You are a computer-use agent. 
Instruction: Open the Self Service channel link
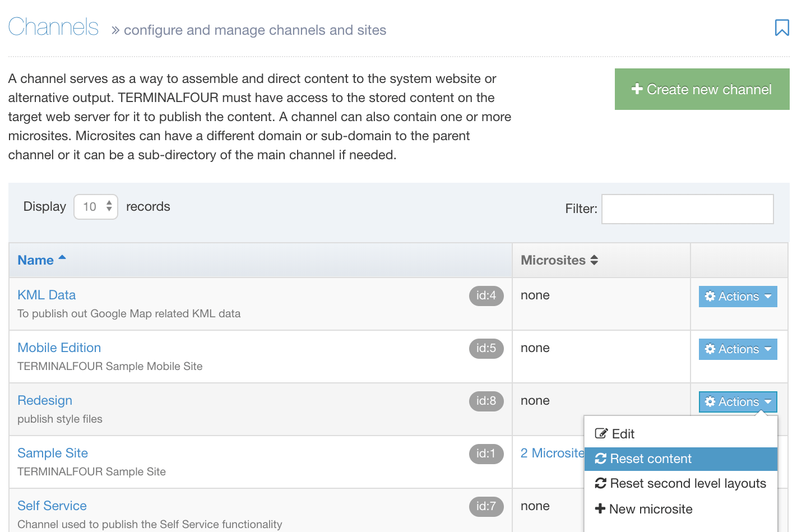tap(52, 506)
